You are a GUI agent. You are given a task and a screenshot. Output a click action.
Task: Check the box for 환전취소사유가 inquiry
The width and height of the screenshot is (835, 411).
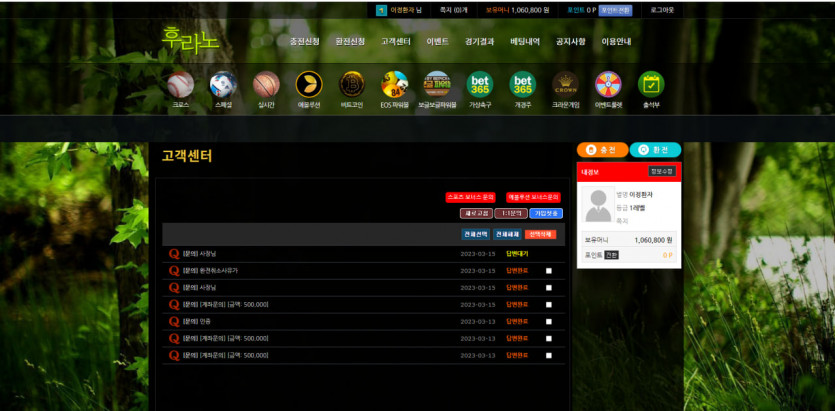[548, 271]
